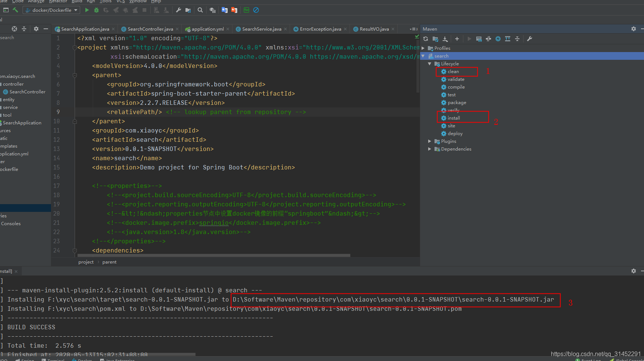The width and height of the screenshot is (644, 361).
Task: Open the Analyze menu
Action: tap(36, 1)
